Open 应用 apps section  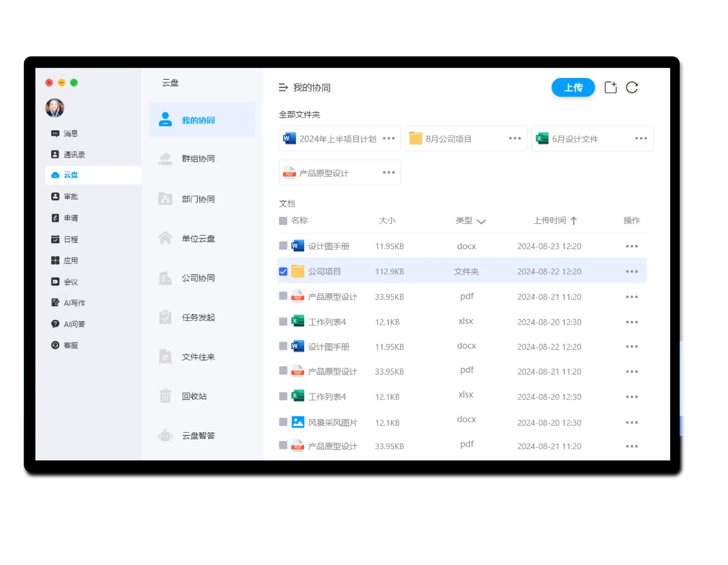pos(65,260)
